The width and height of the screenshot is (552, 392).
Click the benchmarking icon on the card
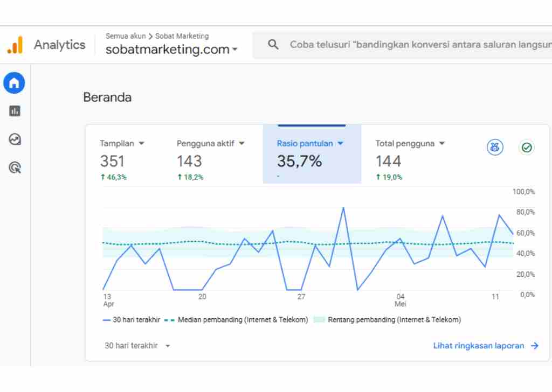[x=495, y=147]
